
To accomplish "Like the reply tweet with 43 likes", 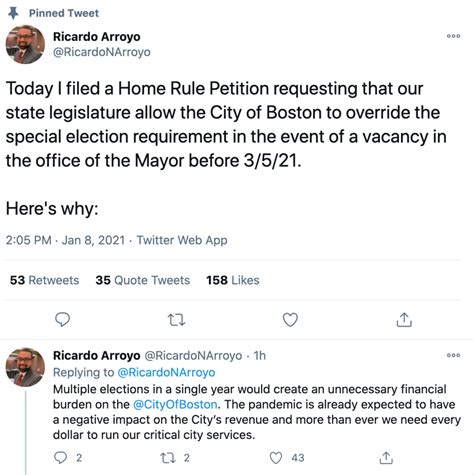I will [276, 458].
